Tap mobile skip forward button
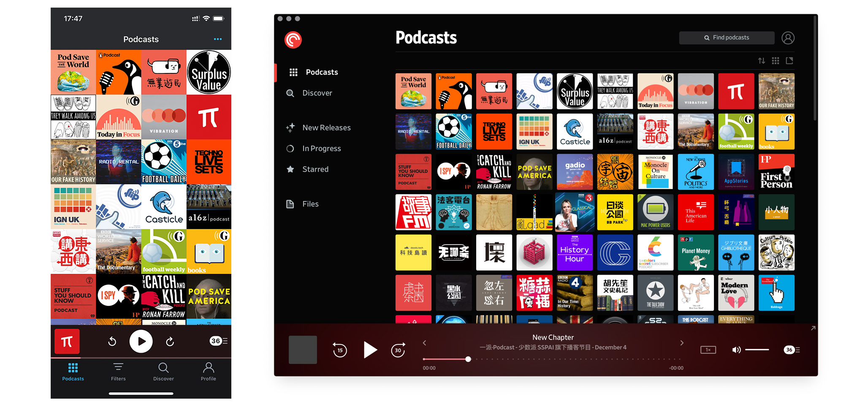The image size is (868, 405). tap(170, 341)
